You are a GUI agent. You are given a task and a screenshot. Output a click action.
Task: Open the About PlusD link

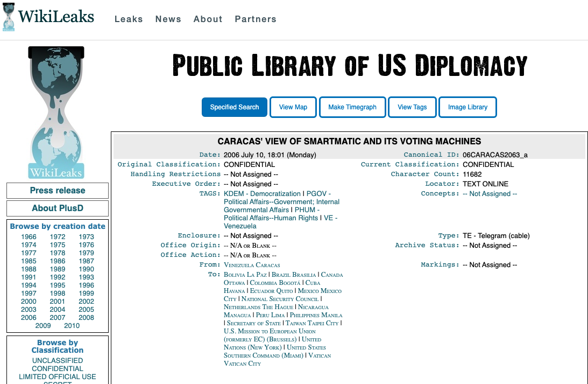click(58, 208)
